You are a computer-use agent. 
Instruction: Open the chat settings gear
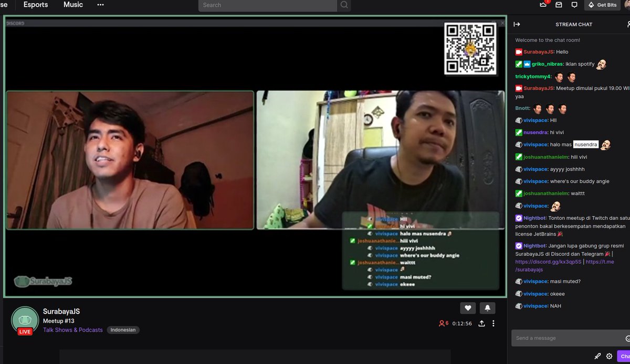tap(609, 356)
